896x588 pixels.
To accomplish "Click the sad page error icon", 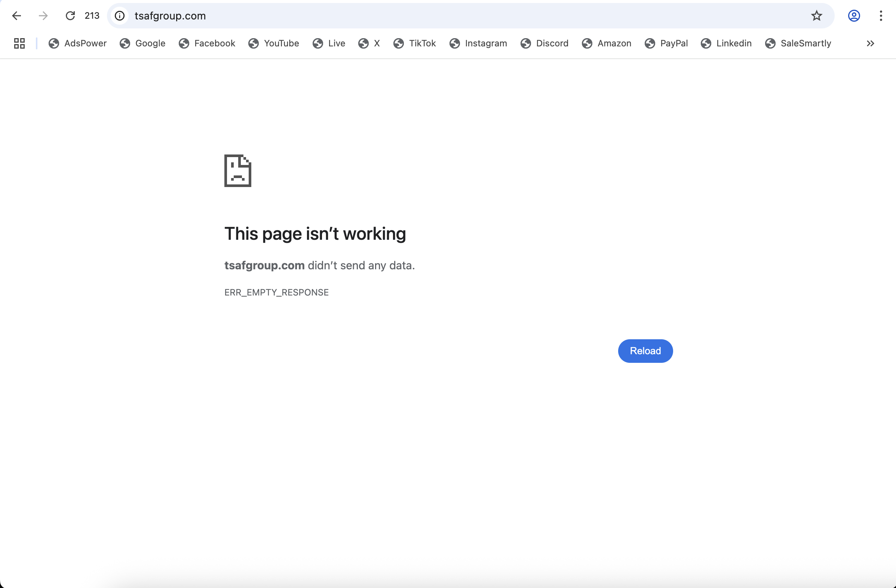I will coord(237,171).
